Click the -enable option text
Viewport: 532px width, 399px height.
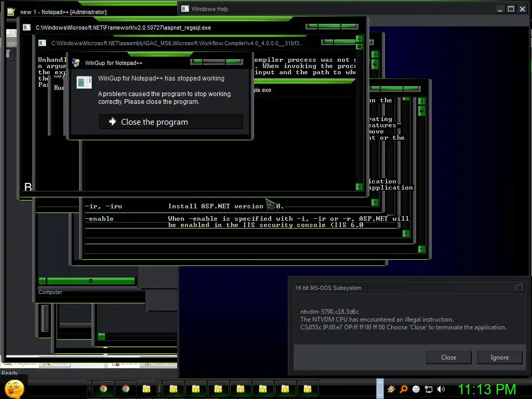click(99, 219)
